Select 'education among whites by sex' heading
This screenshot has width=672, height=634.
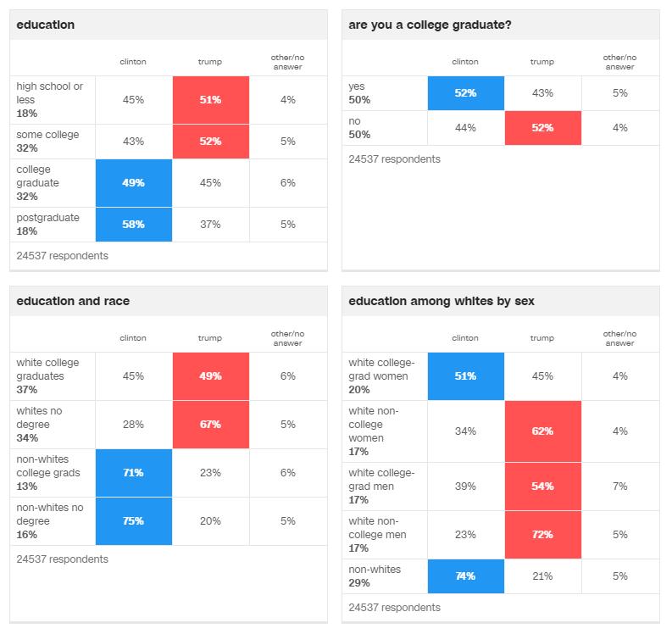click(442, 301)
